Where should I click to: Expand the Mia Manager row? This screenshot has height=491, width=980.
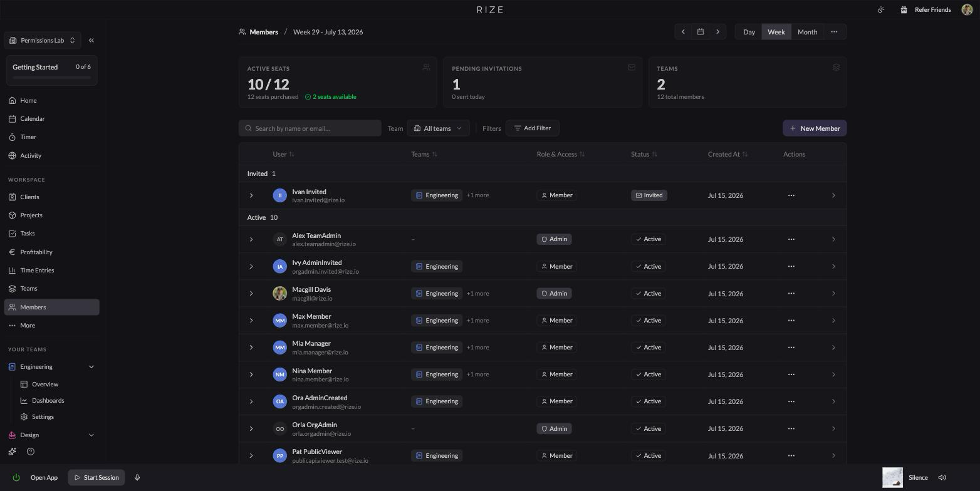point(251,347)
